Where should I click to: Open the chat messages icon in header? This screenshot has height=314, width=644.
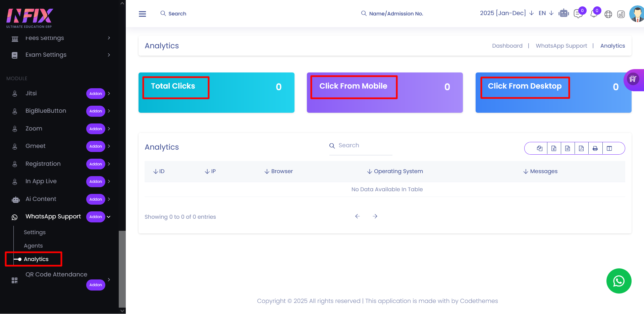click(578, 14)
